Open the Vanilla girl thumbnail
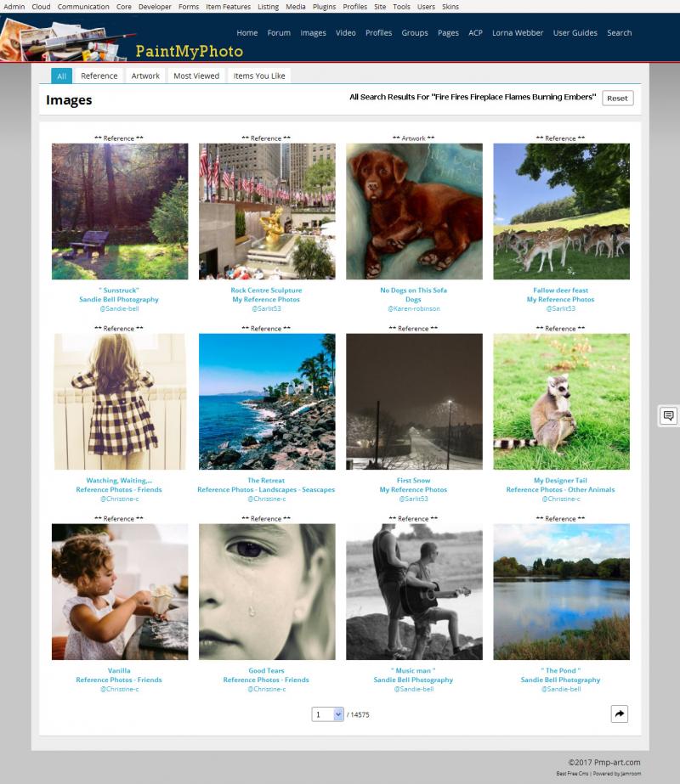 120,591
